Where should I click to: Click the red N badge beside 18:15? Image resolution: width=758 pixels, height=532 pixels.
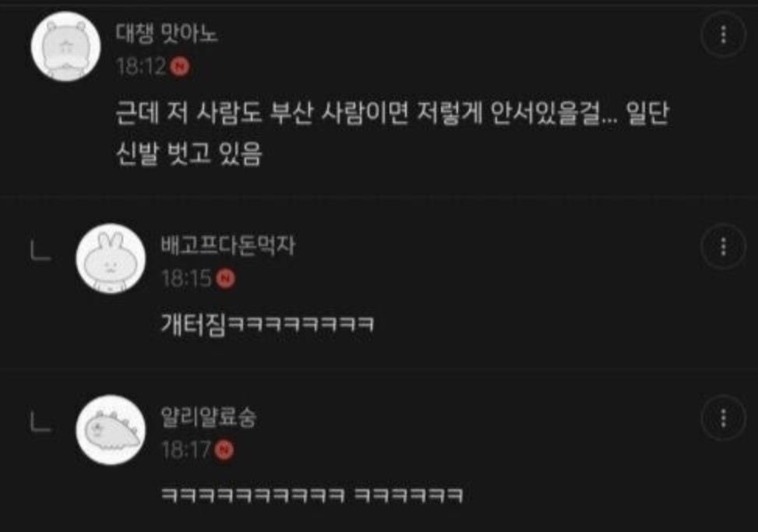point(225,278)
